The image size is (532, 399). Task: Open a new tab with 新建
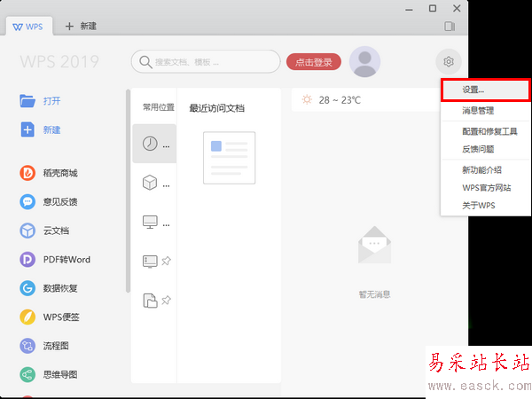point(81,26)
